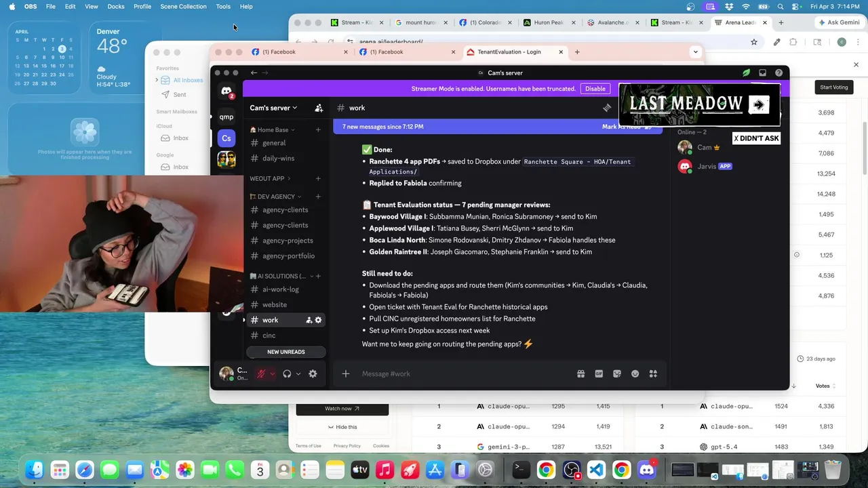The height and width of the screenshot is (488, 868).
Task: Click NEW UNREADS button
Action: [x=286, y=352]
